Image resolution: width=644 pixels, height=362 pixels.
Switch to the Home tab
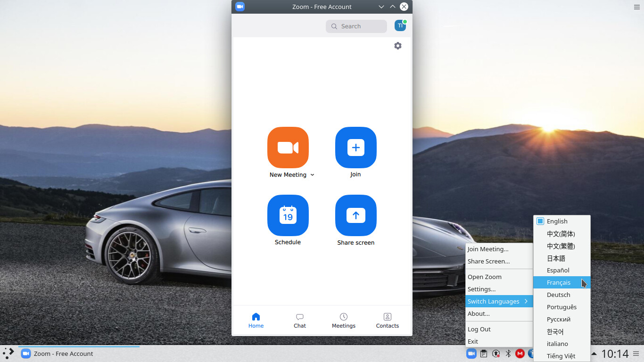click(256, 321)
